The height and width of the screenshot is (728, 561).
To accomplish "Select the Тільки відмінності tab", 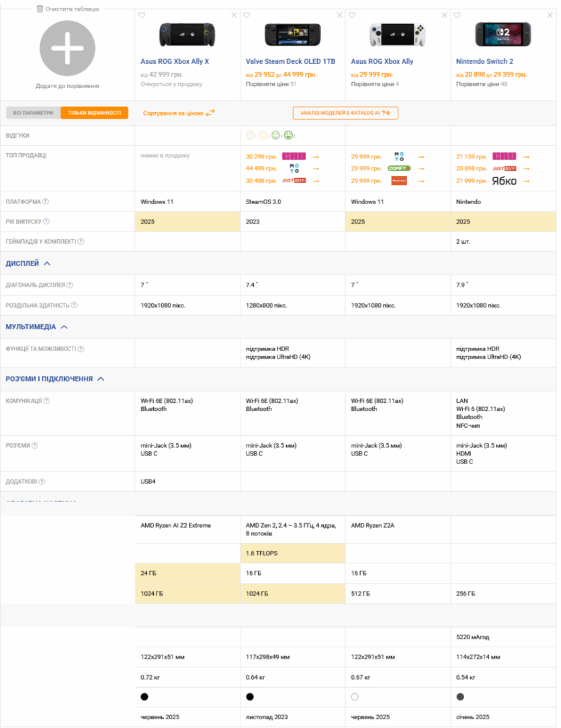I will [x=94, y=113].
